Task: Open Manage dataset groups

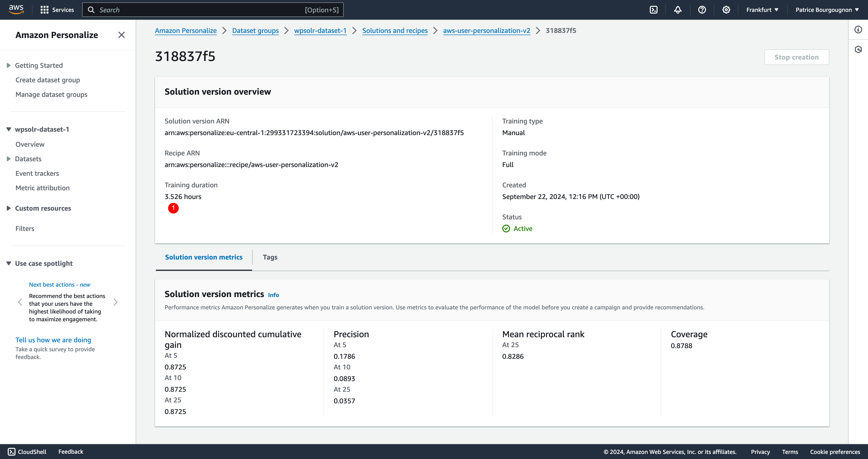Action: click(51, 95)
